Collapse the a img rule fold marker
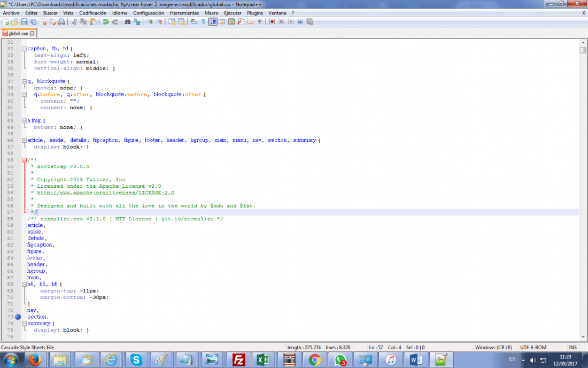The height and width of the screenshot is (368, 588). point(24,121)
